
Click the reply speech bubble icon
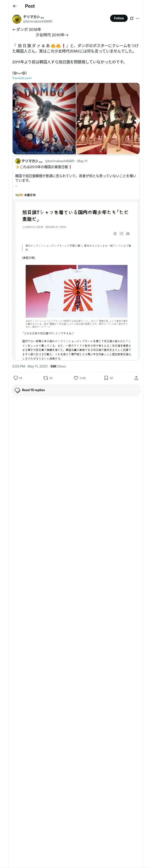tap(16, 378)
